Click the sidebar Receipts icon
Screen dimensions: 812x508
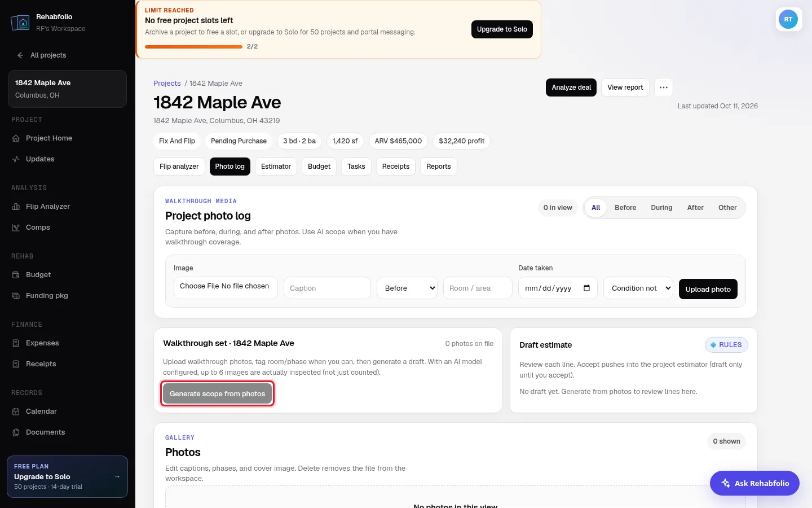(16, 364)
